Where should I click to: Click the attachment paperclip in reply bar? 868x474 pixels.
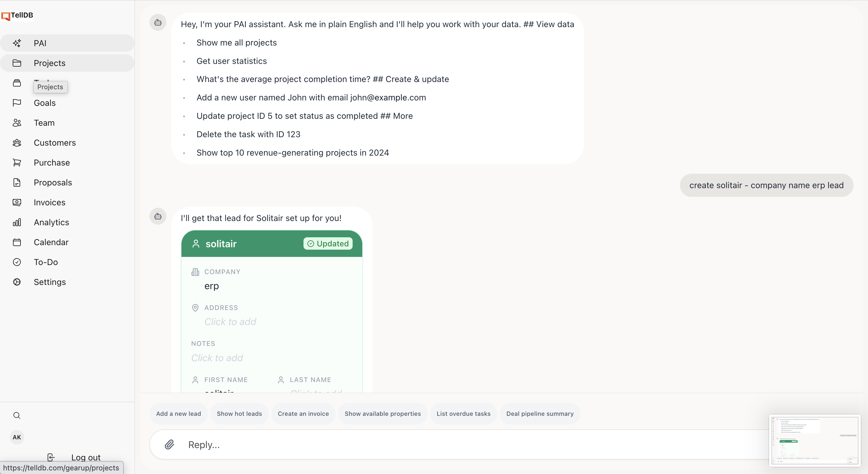coord(170,445)
